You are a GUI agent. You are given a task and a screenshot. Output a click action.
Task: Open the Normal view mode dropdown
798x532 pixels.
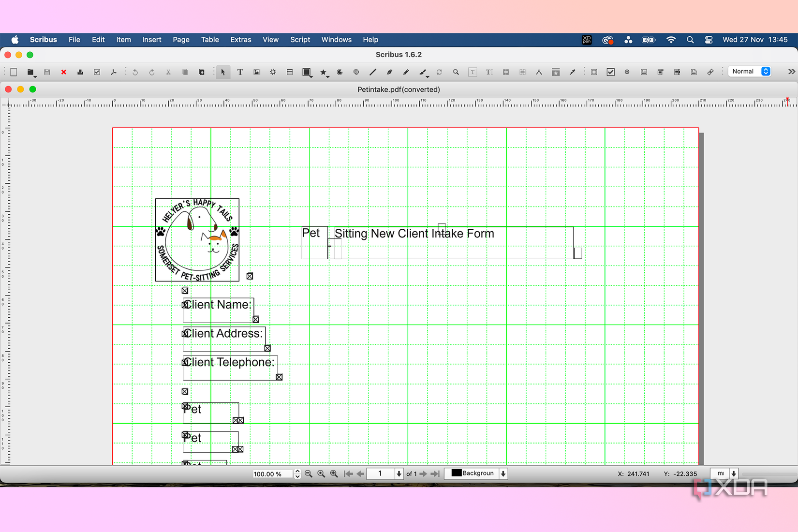(750, 71)
